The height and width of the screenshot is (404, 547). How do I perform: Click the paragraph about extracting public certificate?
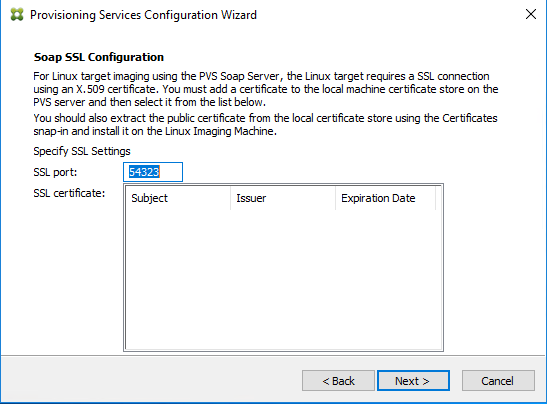click(265, 125)
